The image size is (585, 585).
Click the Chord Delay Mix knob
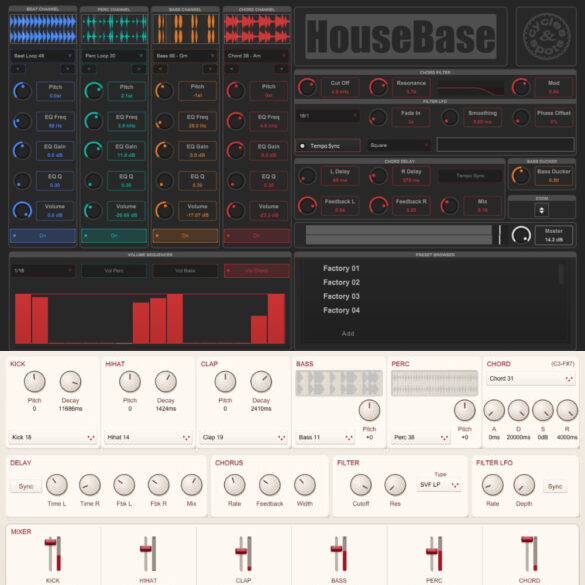[x=450, y=206]
